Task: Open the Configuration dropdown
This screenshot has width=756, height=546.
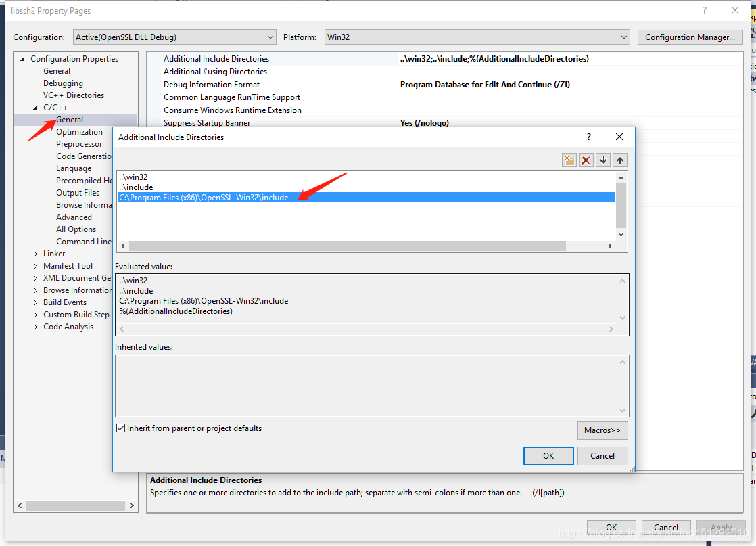Action: (270, 37)
